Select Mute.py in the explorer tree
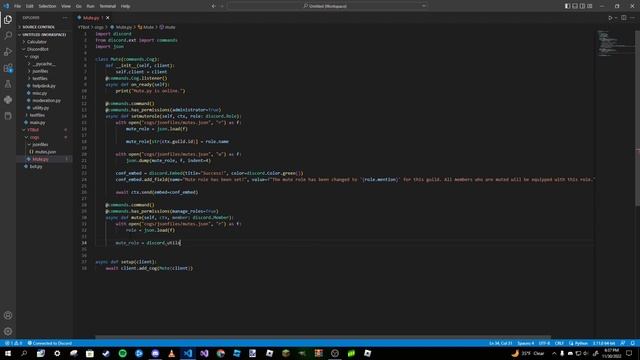The image size is (640, 360). pyautogui.click(x=44, y=159)
